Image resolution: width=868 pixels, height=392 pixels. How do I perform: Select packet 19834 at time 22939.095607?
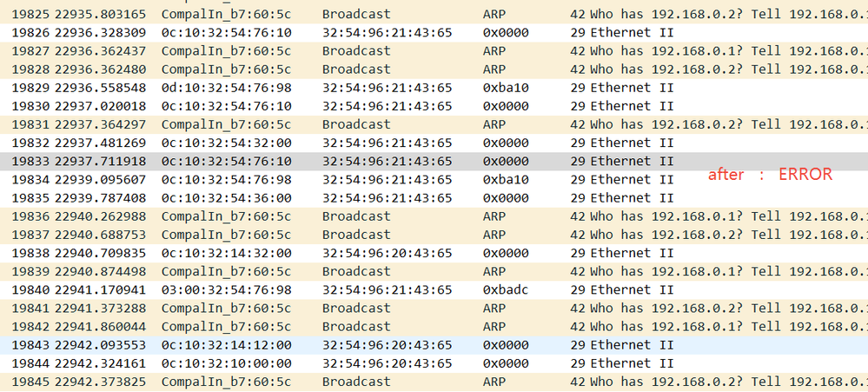click(348, 180)
